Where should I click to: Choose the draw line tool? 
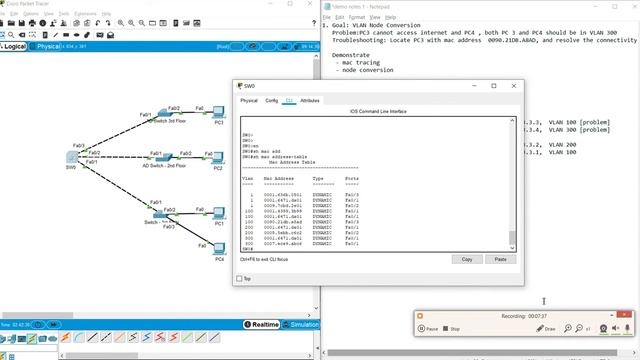(56, 35)
